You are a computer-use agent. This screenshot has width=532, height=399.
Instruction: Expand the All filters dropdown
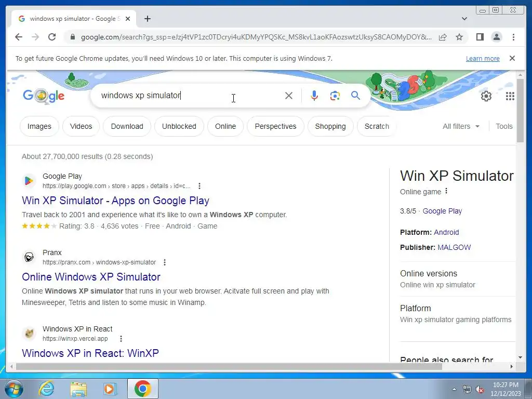click(x=461, y=126)
